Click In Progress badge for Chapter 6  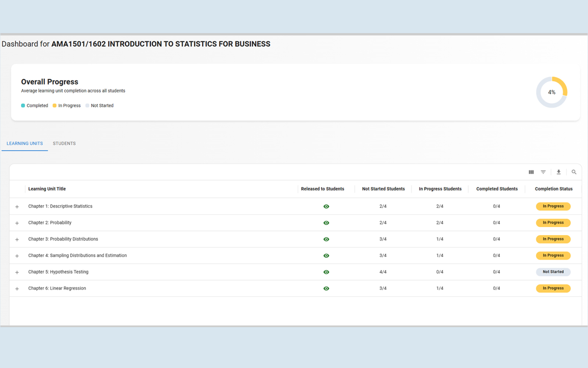tap(553, 289)
